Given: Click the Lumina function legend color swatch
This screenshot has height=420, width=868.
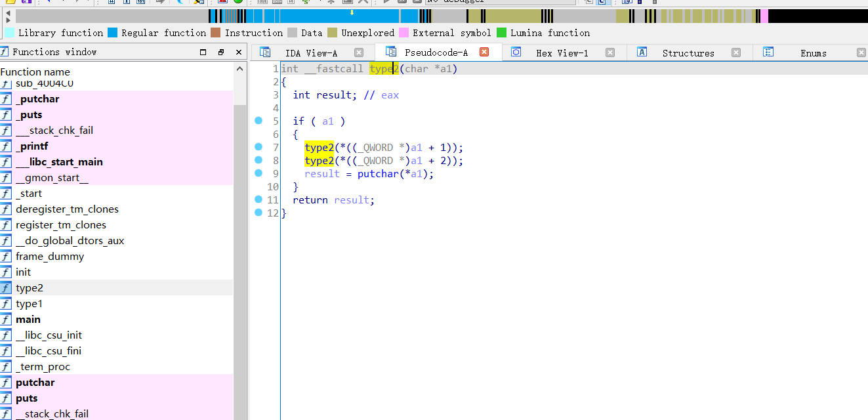Looking at the screenshot, I should (x=502, y=33).
